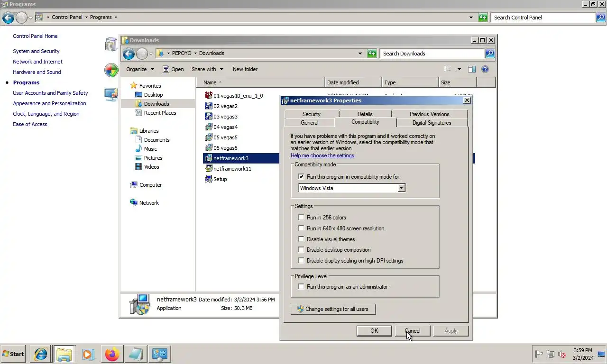The image size is (607, 364).
Task: Select Computer in navigation pane
Action: click(x=150, y=185)
